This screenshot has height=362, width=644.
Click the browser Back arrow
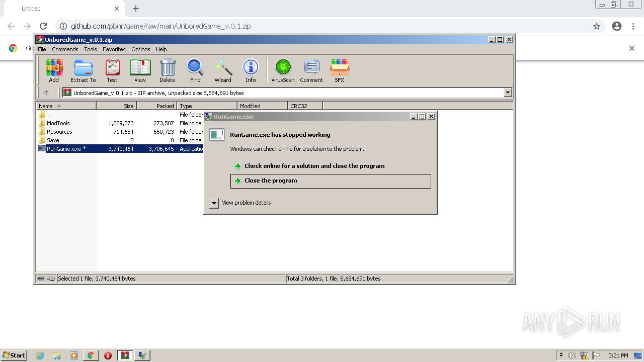[x=11, y=26]
